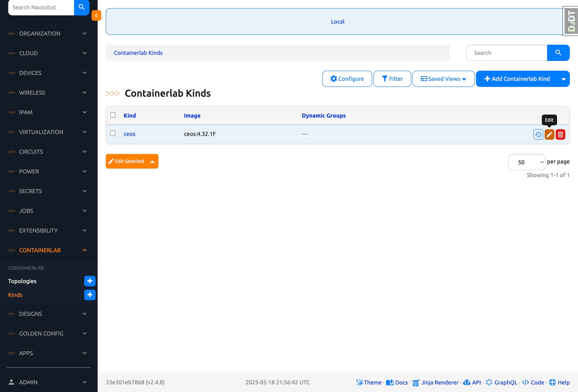Screen dimensions: 578x392
Task: Click the plus icon next to Topologies
Action: (90, 281)
